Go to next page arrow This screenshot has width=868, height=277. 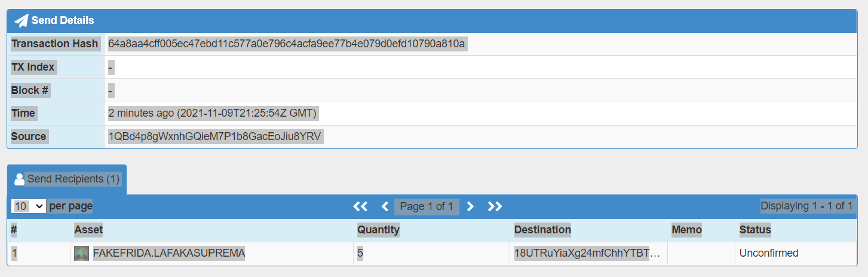(470, 206)
